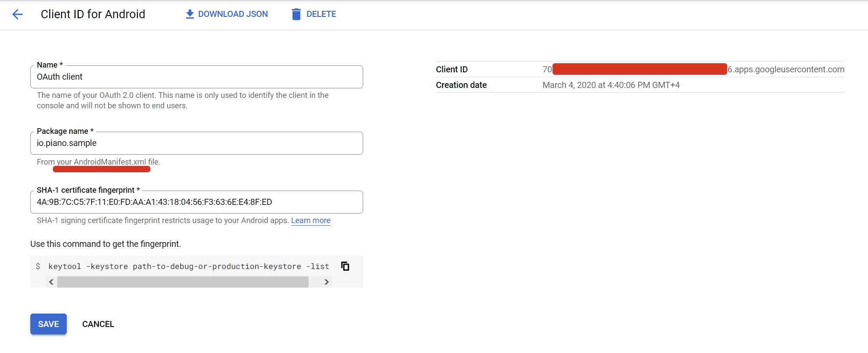The image size is (868, 353).
Task: Save the OAuth client settings
Action: [49, 324]
